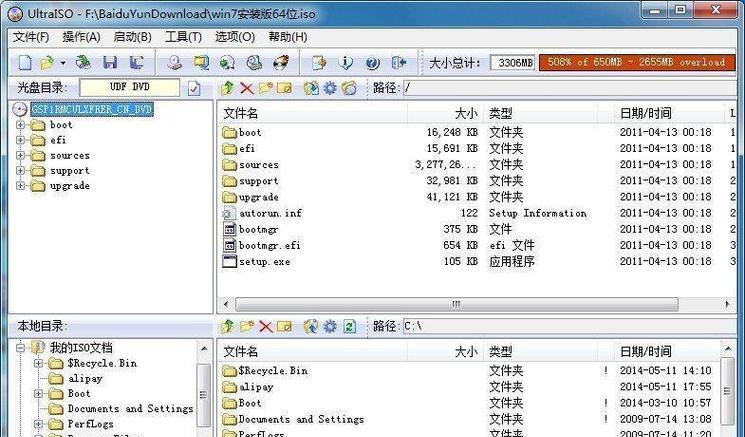Go up one level in the disc directory
745x437 pixels.
click(228, 88)
